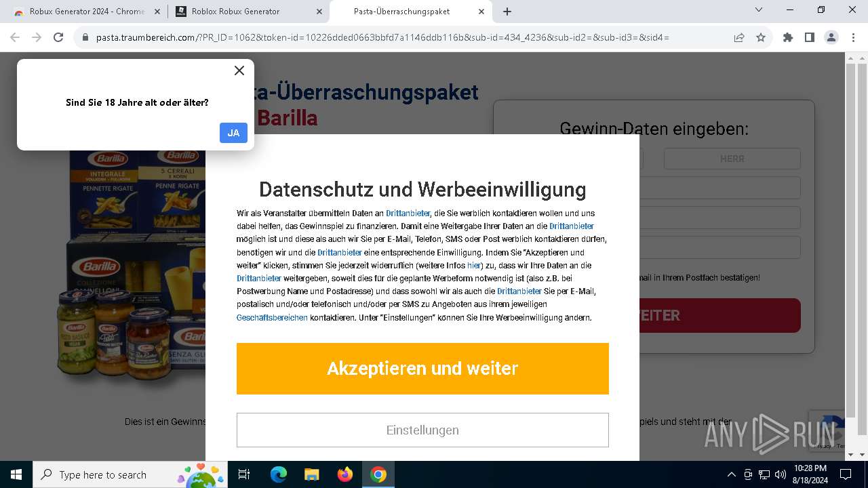Click the Datenschutz und Werbeeinwilligung heading
Image resolution: width=868 pixels, height=488 pixels.
(422, 189)
